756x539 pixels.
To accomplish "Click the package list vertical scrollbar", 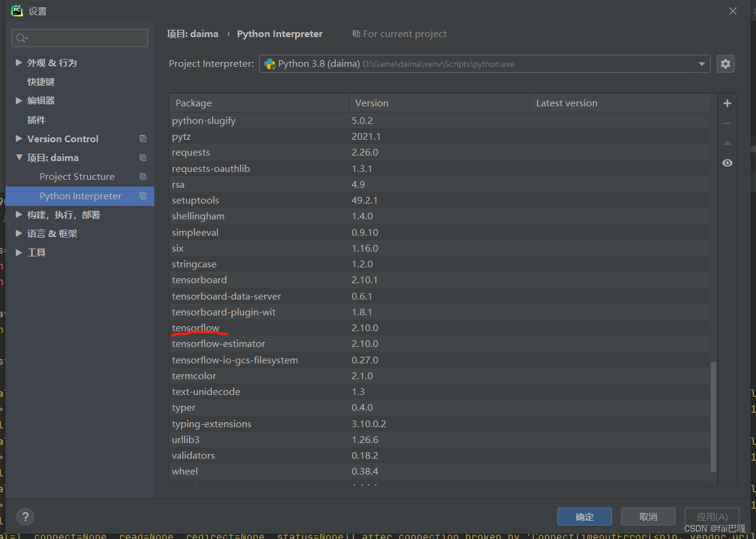I will click(x=713, y=417).
